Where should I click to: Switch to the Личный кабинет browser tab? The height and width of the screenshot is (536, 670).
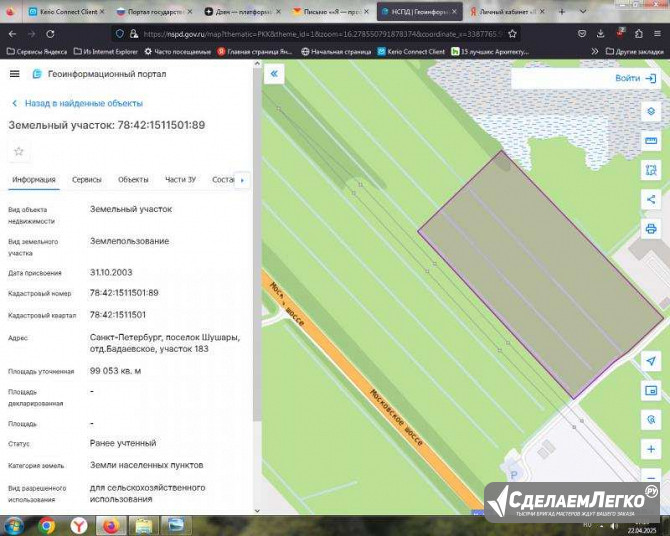click(507, 12)
